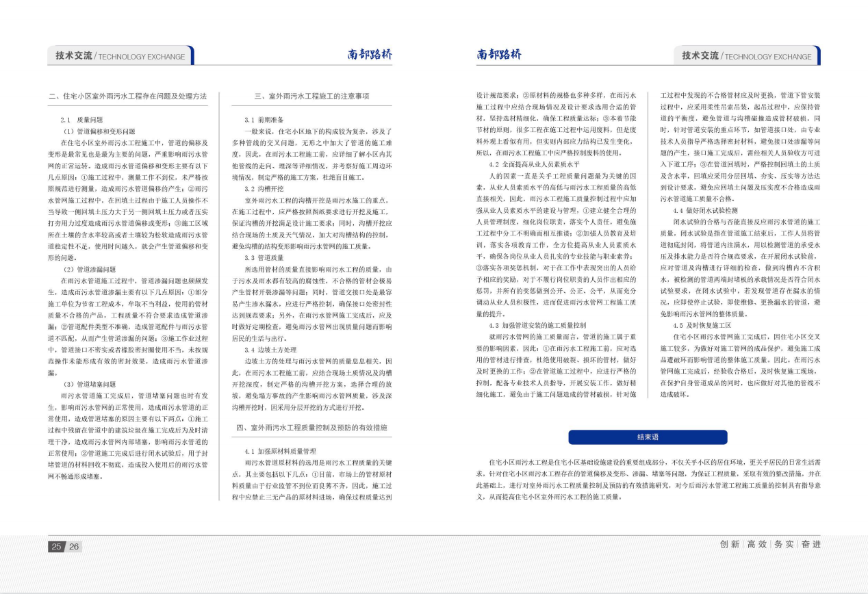Click subheading 4.3 加强管道安装的施工质量控制

[x=537, y=325]
